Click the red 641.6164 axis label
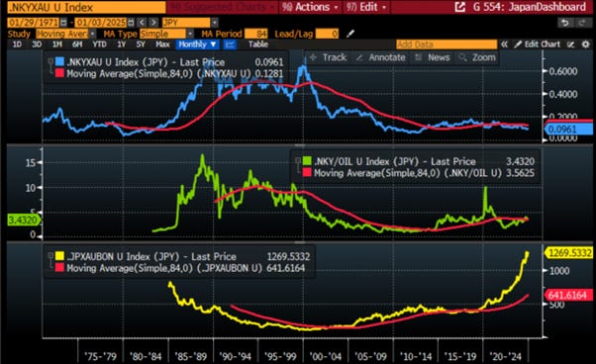Image resolution: width=596 pixels, height=364 pixels. point(569,295)
